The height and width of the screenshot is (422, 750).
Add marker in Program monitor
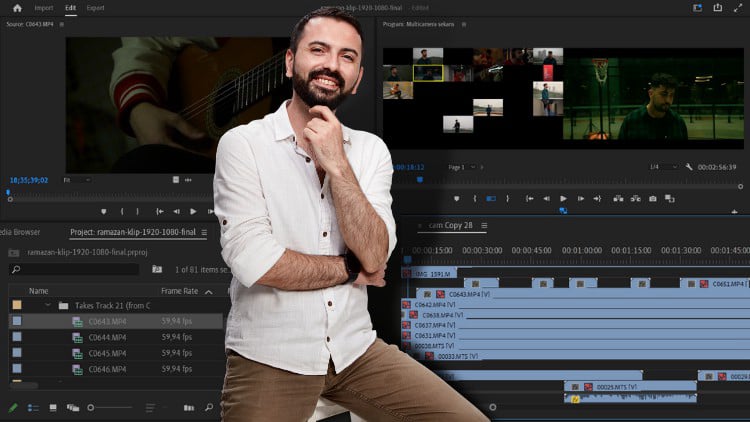click(457, 199)
